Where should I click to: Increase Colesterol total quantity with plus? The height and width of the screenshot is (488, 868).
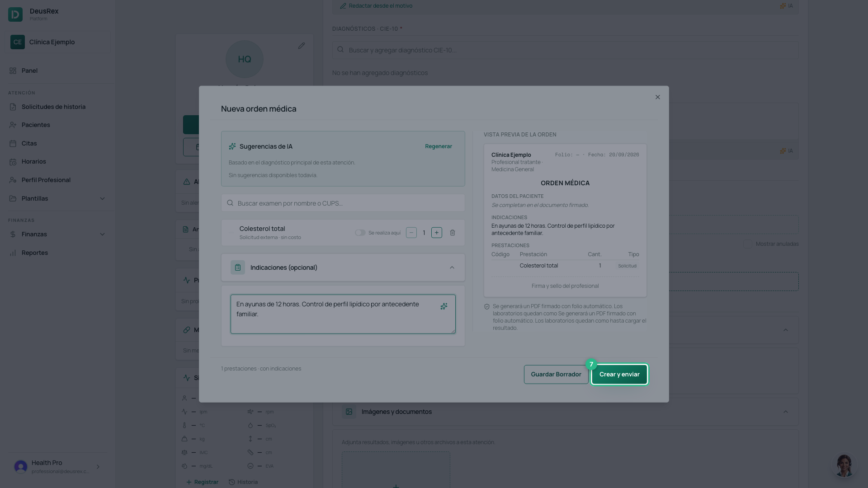point(437,233)
